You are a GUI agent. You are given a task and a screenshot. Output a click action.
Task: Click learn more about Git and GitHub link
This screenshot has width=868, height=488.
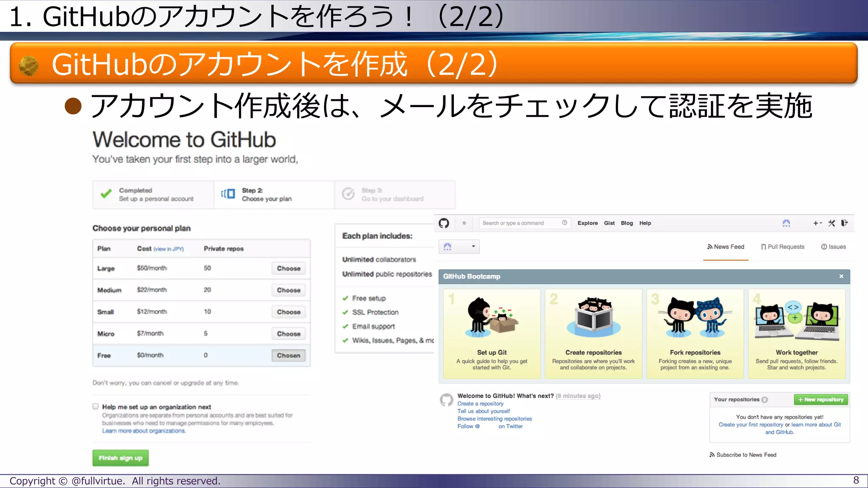coord(816,425)
